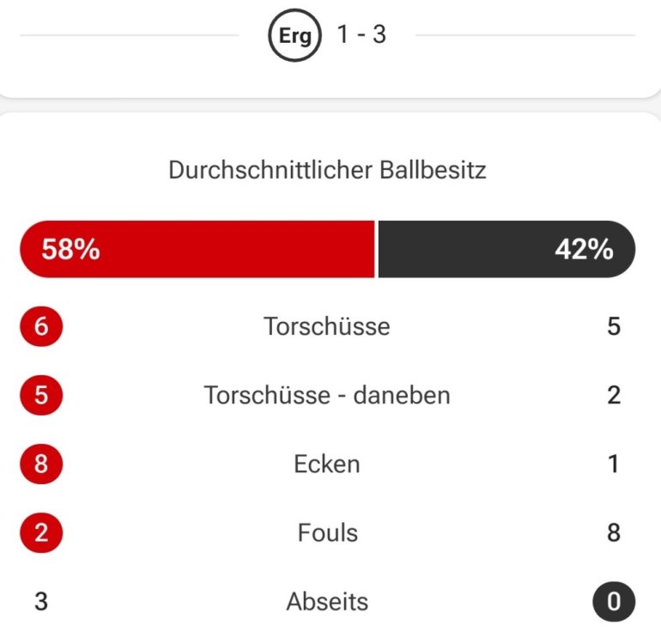Click the red 8 badge for Ecken
Image resolution: width=661 pixels, height=644 pixels.
click(x=41, y=464)
